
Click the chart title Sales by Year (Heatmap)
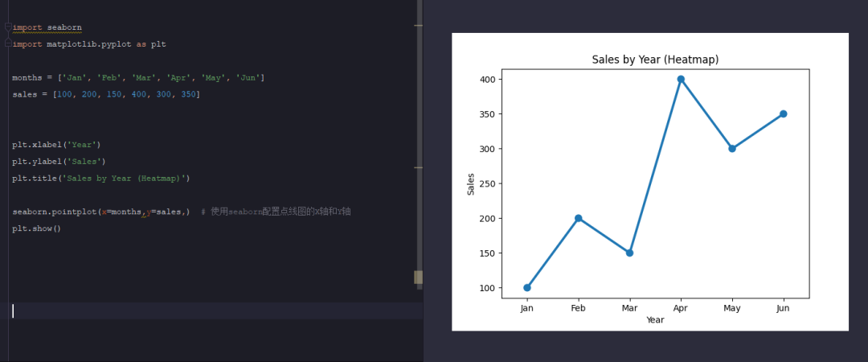(x=654, y=60)
